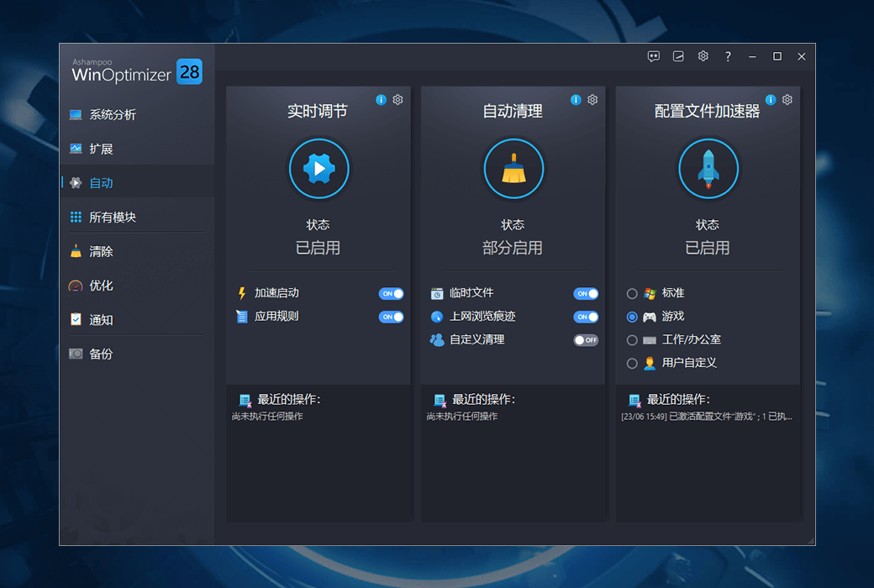The width and height of the screenshot is (874, 588).
Task: Select 自动 in the sidebar
Action: (x=137, y=183)
